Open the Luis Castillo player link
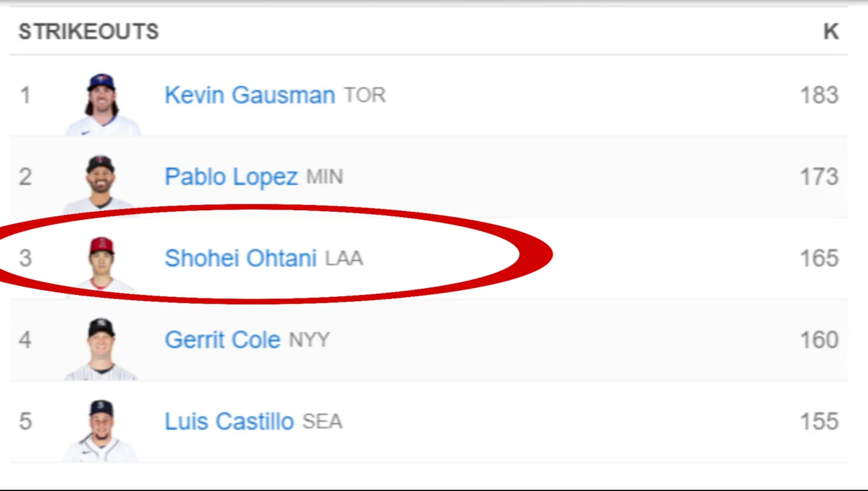This screenshot has width=868, height=491. pyautogui.click(x=229, y=421)
